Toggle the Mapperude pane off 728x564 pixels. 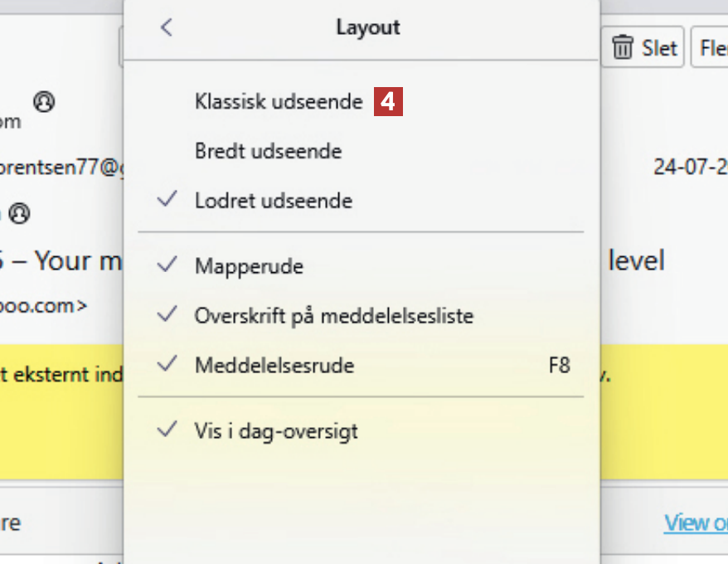pyautogui.click(x=249, y=266)
